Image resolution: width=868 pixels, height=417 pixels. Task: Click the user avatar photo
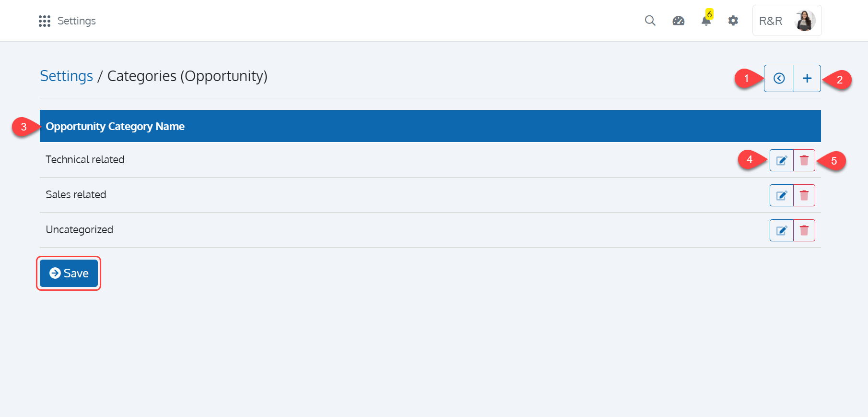click(x=804, y=21)
